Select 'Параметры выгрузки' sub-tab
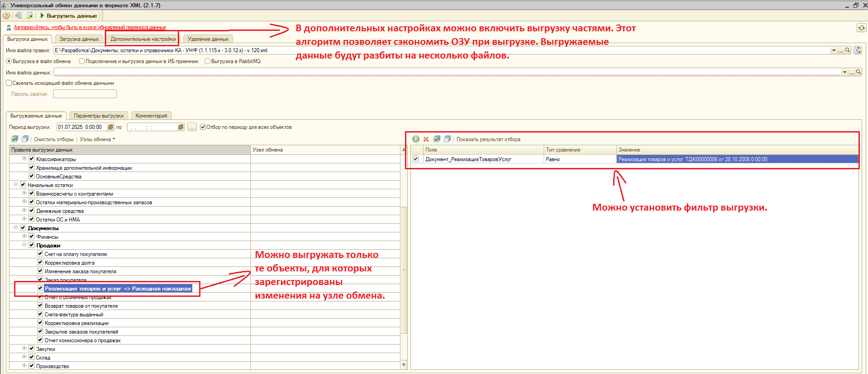The image size is (868, 374). coord(99,116)
